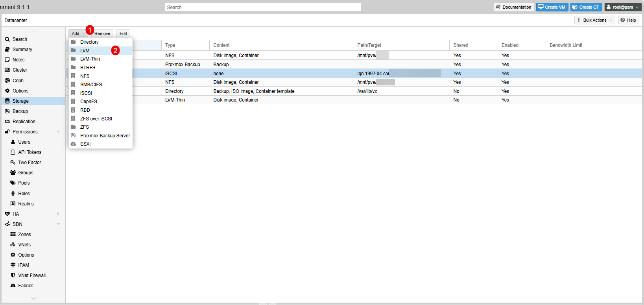The image size is (644, 305).
Task: Click the HA heartbeat icon
Action: [x=7, y=214]
